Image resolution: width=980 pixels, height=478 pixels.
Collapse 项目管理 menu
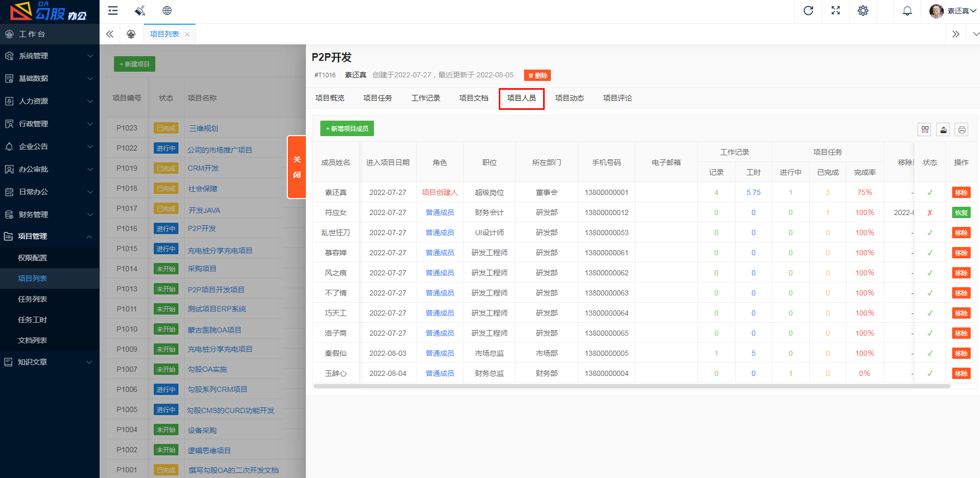click(x=50, y=236)
